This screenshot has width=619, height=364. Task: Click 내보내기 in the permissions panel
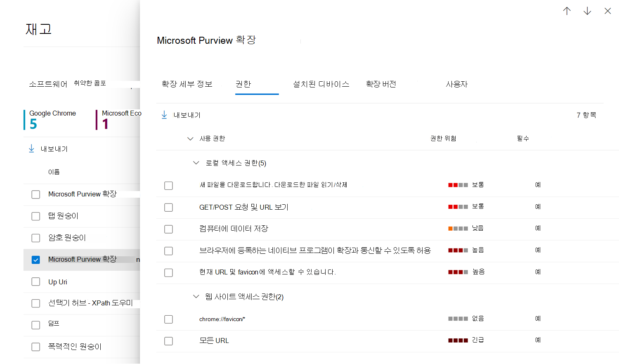point(187,115)
